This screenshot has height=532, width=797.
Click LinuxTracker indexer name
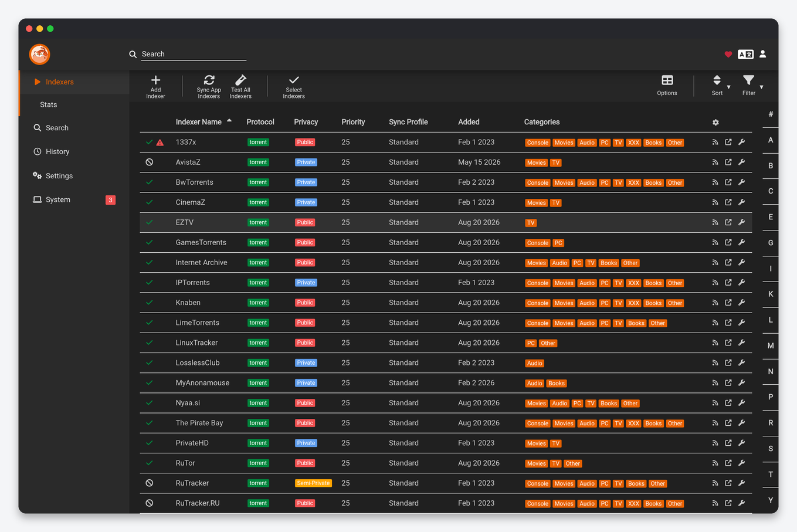point(196,343)
